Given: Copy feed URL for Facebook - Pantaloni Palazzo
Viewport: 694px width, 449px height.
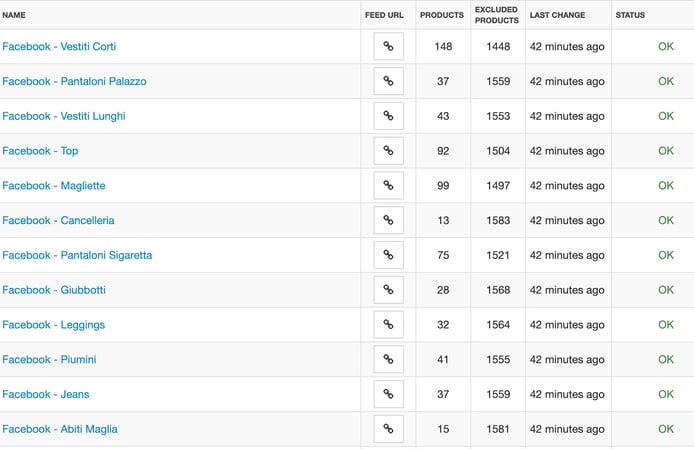Looking at the screenshot, I should [388, 81].
